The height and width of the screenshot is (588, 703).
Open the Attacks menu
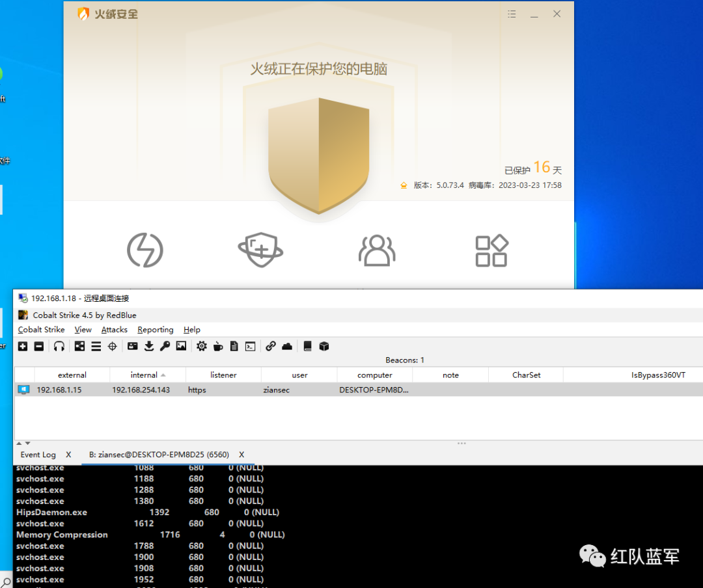(115, 329)
